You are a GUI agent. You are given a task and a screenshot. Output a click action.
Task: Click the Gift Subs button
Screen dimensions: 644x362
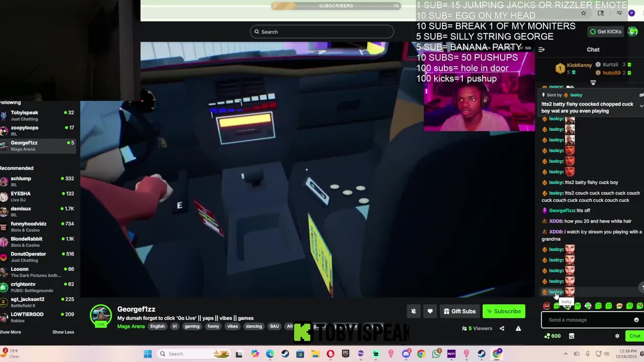[x=459, y=311]
